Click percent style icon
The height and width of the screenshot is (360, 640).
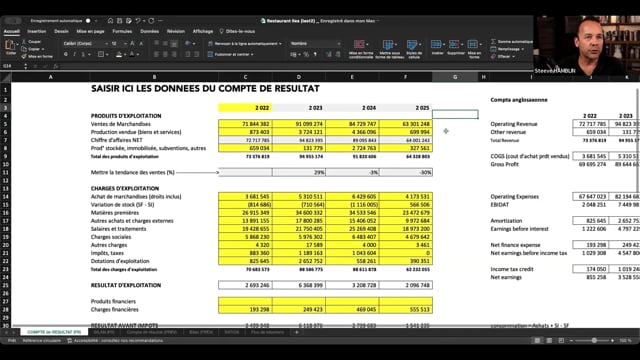click(x=306, y=54)
